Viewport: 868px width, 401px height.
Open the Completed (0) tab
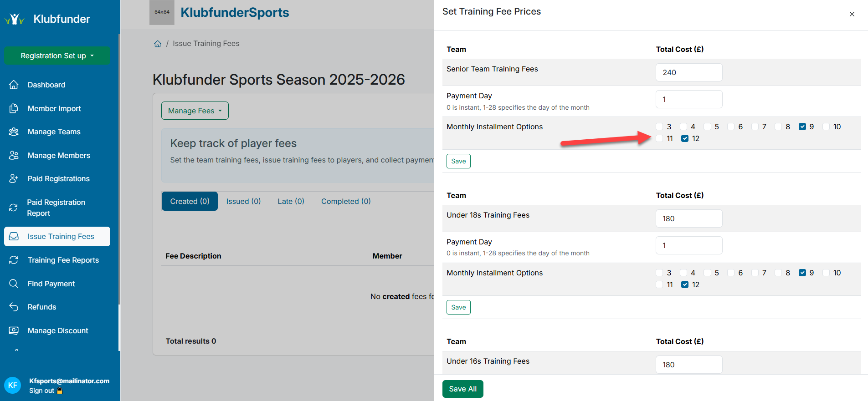pyautogui.click(x=345, y=201)
